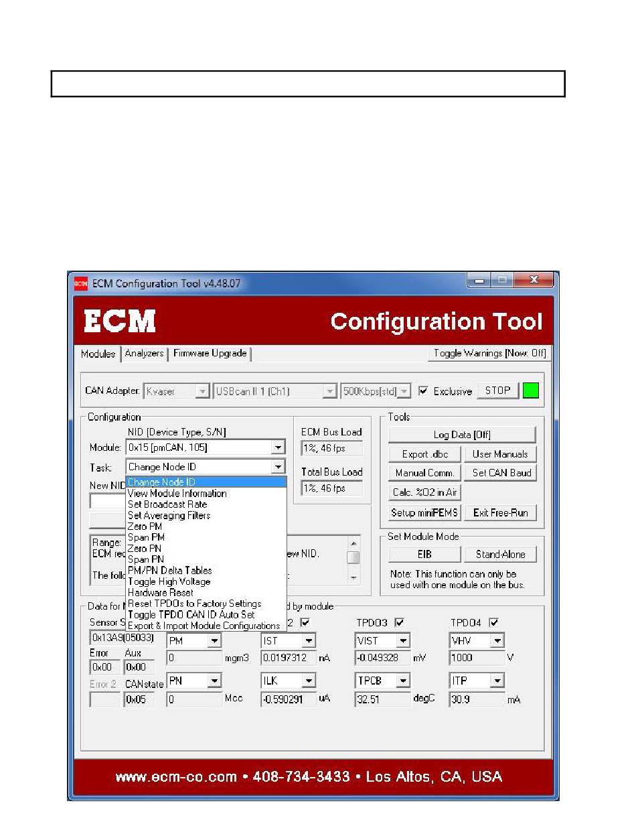This screenshot has width=636, height=840.
Task: Open the VHV parameter dropdown
Action: [497, 641]
